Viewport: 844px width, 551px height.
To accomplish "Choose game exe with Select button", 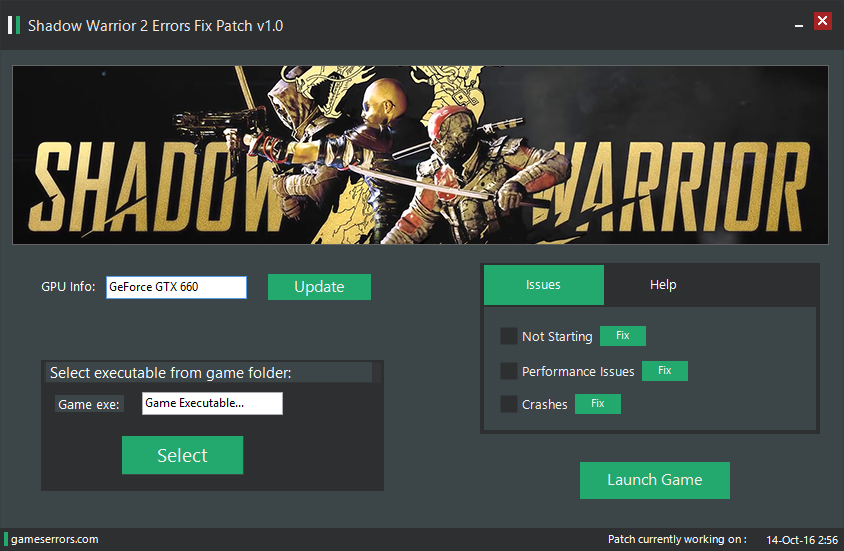I will [182, 455].
